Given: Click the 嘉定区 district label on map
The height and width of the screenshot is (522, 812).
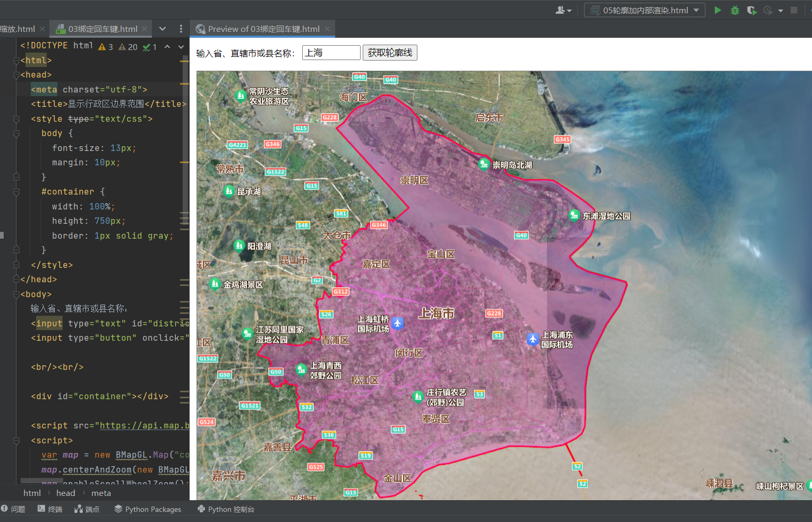Looking at the screenshot, I should coord(376,264).
